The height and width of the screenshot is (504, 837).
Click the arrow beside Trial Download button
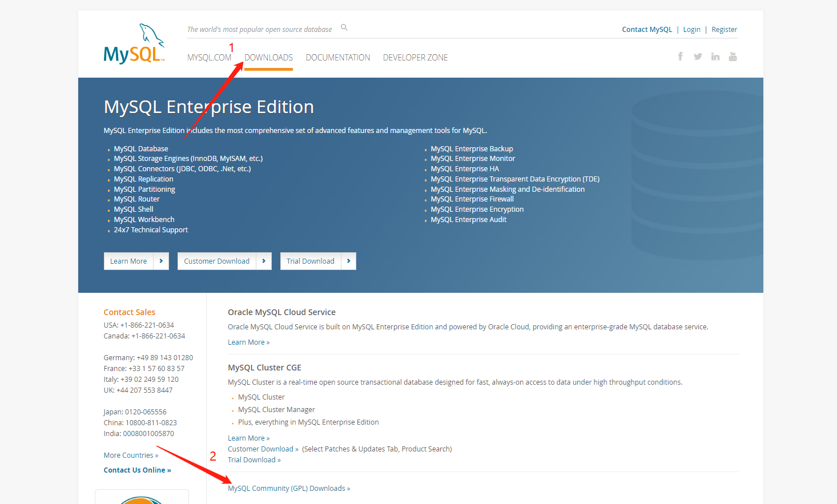[x=348, y=261]
